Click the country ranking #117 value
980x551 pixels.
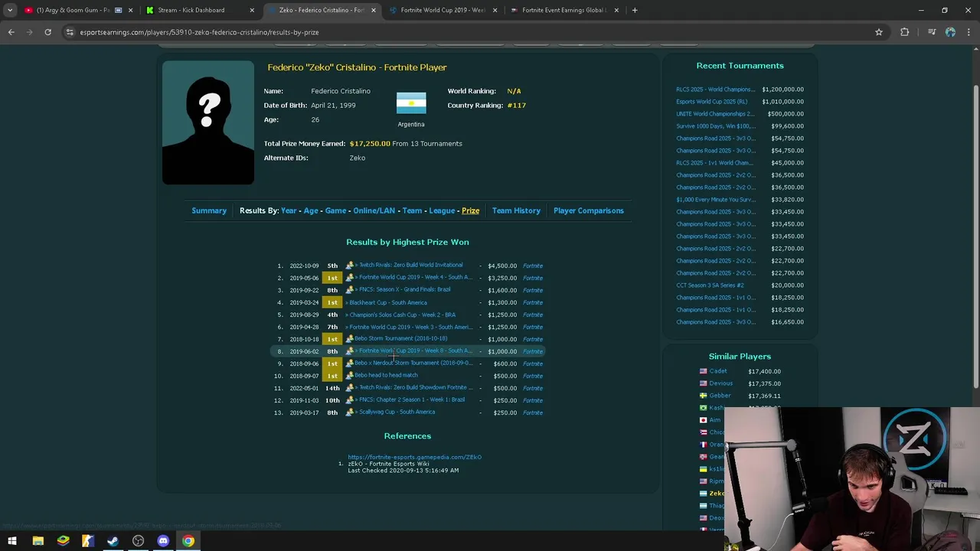point(517,106)
